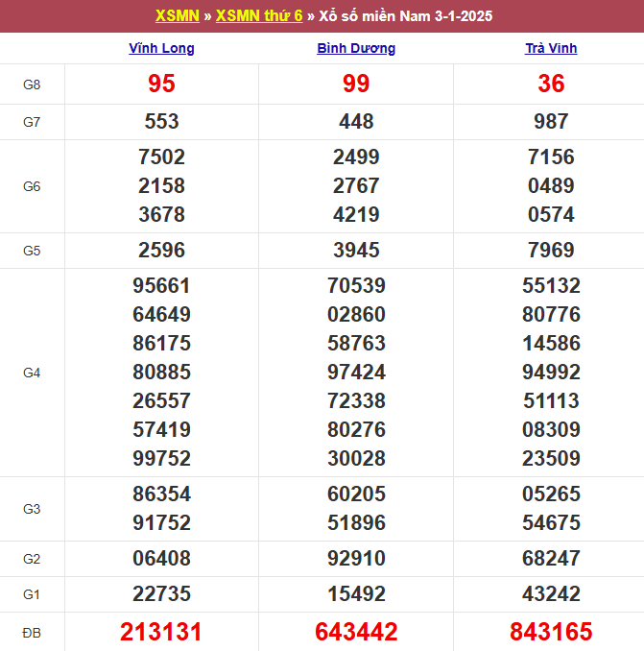Open the Vĩnh Long column header link
644x651 pixels.
click(x=161, y=48)
